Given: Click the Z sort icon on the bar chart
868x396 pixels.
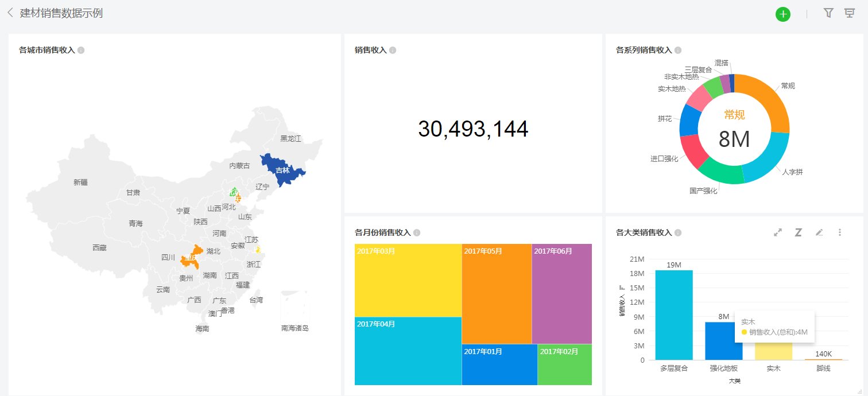Looking at the screenshot, I should pyautogui.click(x=799, y=232).
